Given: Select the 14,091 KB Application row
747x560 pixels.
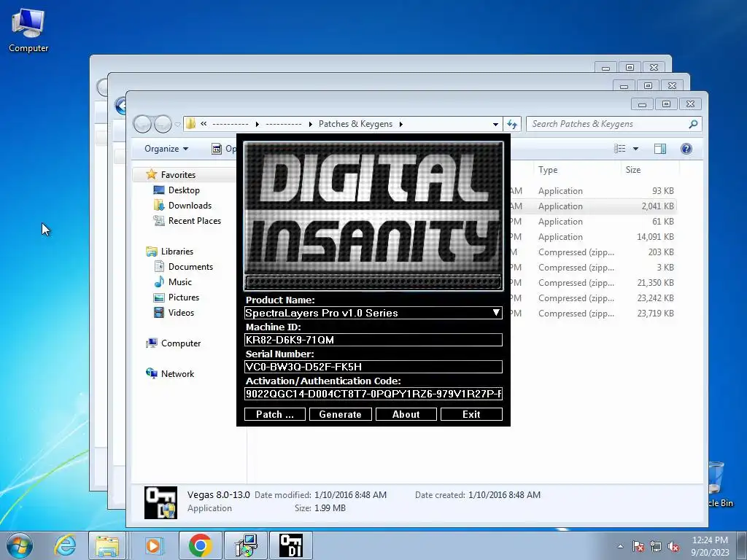Looking at the screenshot, I should (x=593, y=237).
